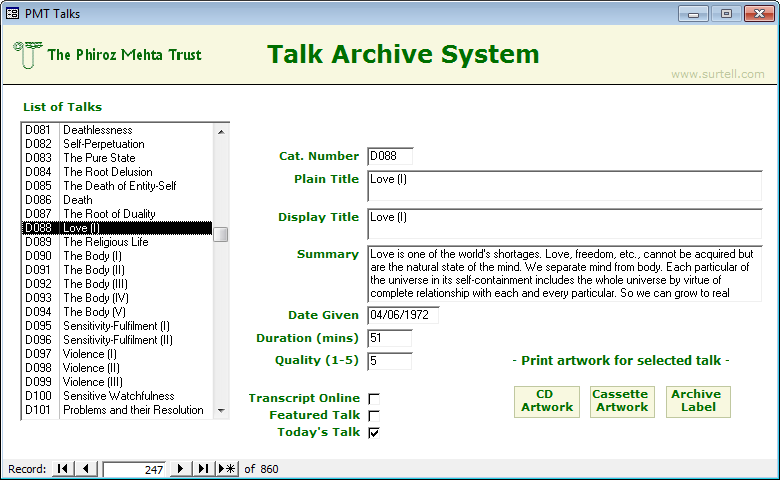Click into the Display Title field
Image resolution: width=780 pixels, height=480 pixels.
pos(565,224)
